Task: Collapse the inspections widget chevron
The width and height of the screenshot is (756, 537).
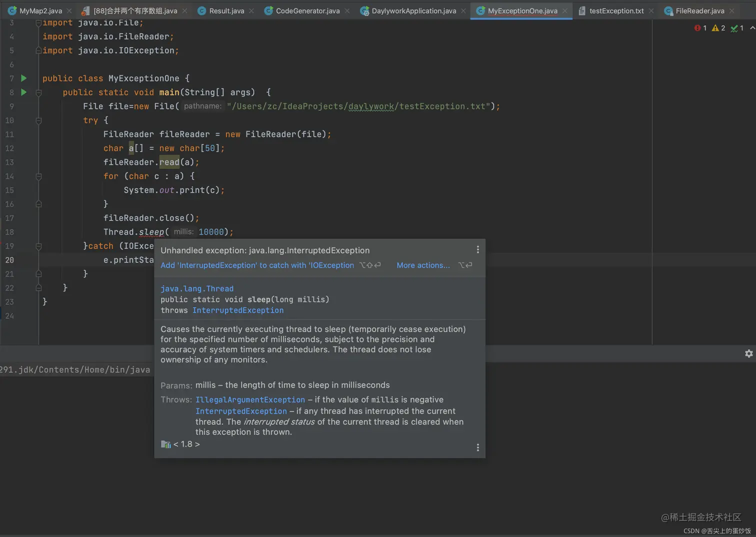Action: click(x=752, y=28)
